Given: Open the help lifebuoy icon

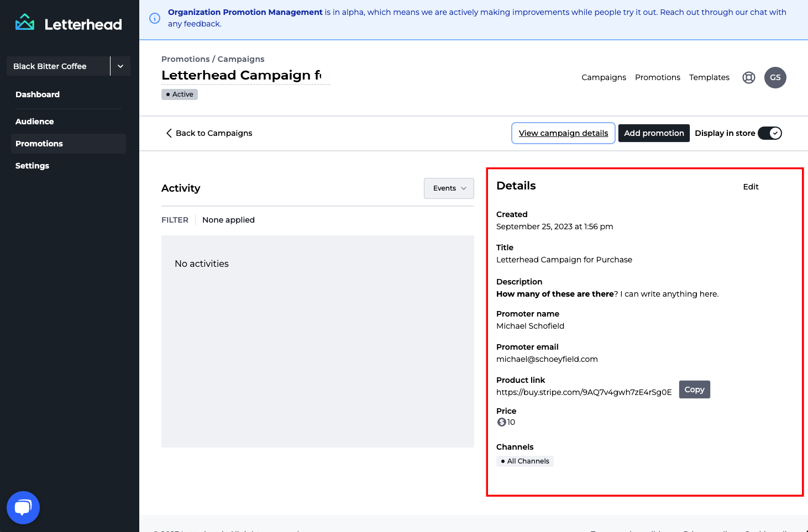Looking at the screenshot, I should (749, 77).
